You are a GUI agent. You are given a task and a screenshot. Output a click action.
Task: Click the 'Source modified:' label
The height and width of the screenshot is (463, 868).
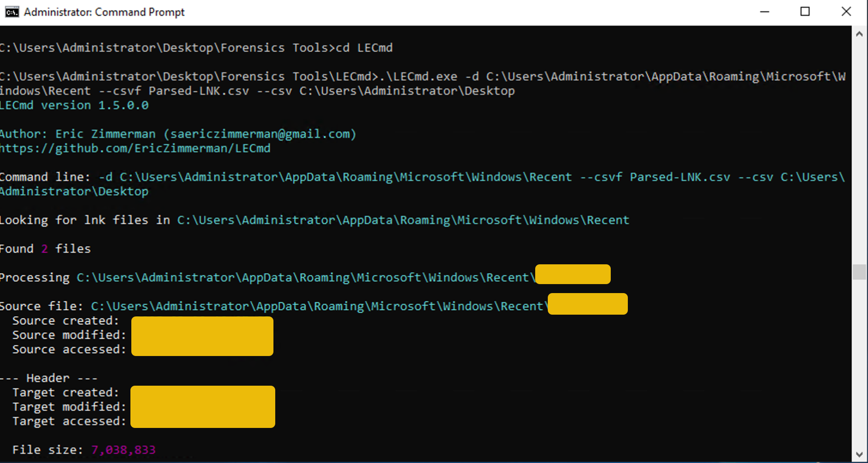pos(69,335)
